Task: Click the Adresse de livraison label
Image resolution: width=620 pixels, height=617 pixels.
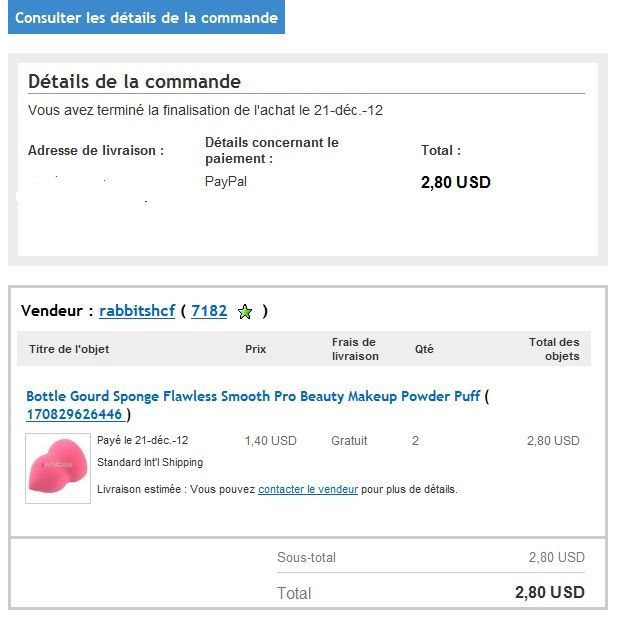Action: (96, 151)
